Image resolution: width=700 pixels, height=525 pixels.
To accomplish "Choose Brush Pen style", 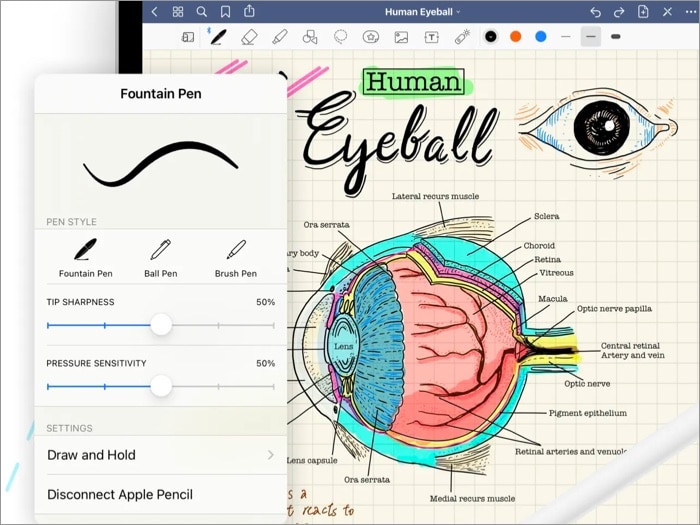I will coord(236,256).
